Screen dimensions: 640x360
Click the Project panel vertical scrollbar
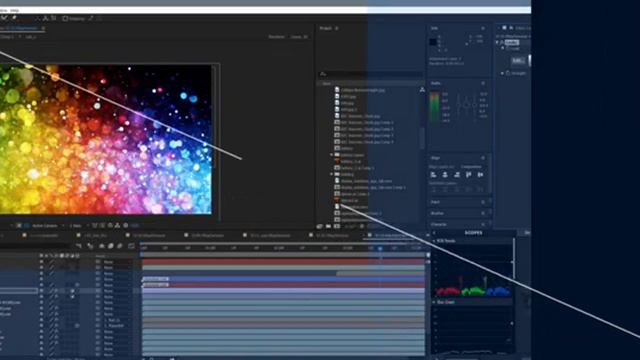tap(422, 139)
